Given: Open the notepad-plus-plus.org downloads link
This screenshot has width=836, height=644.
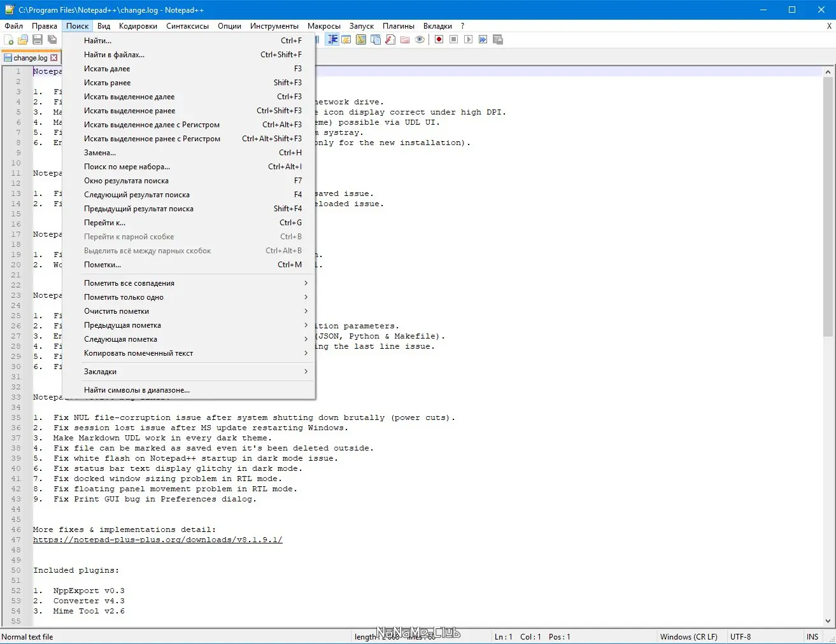Looking at the screenshot, I should point(158,540).
